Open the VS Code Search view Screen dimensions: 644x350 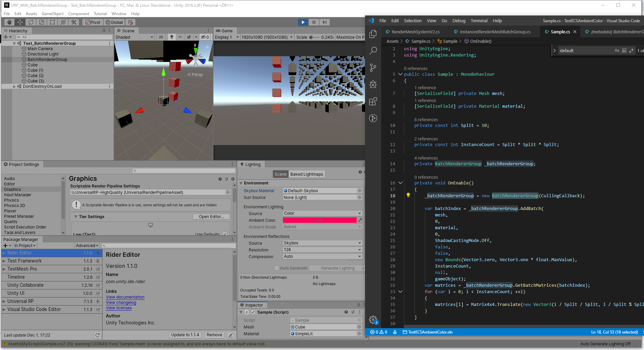373,51
